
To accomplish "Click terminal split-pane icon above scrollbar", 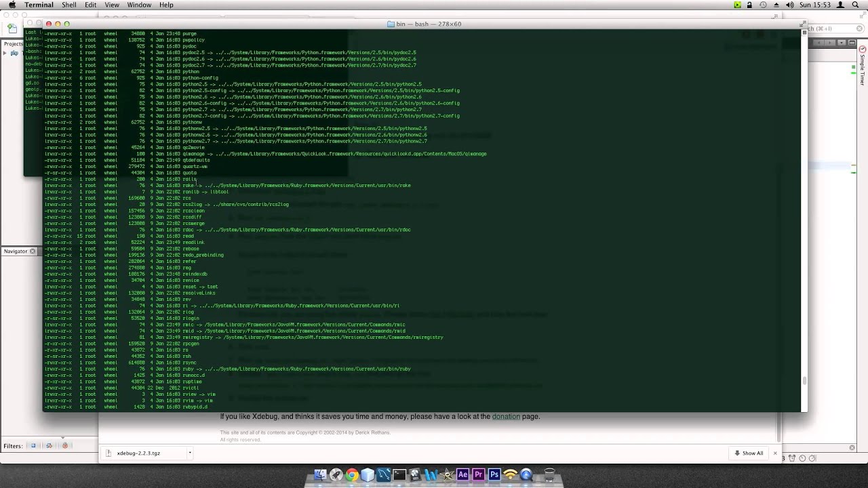I will [x=804, y=33].
